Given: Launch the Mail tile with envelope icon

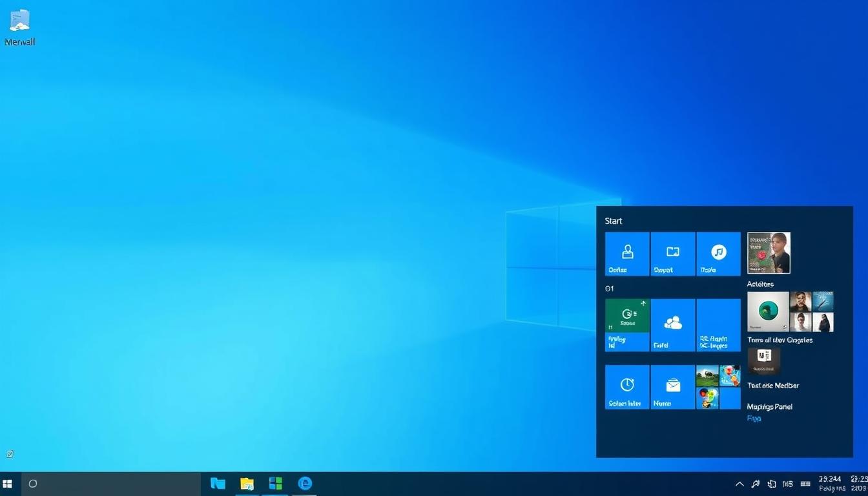Looking at the screenshot, I should click(672, 386).
